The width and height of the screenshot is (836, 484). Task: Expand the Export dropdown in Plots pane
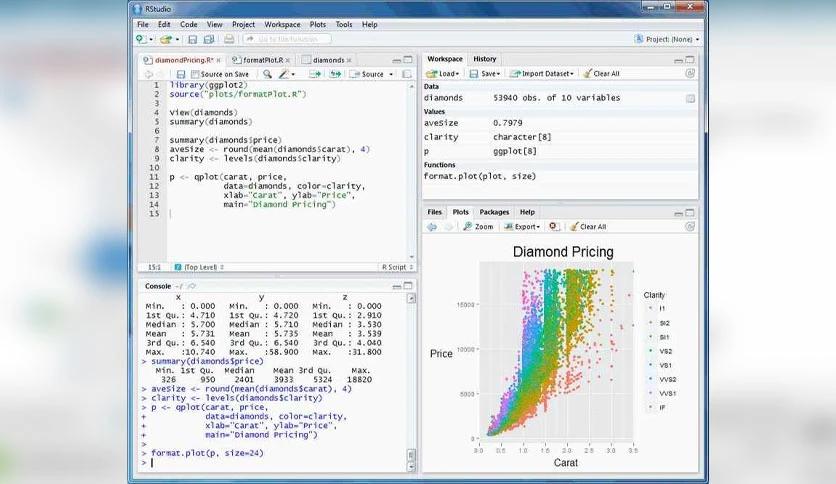tap(522, 227)
